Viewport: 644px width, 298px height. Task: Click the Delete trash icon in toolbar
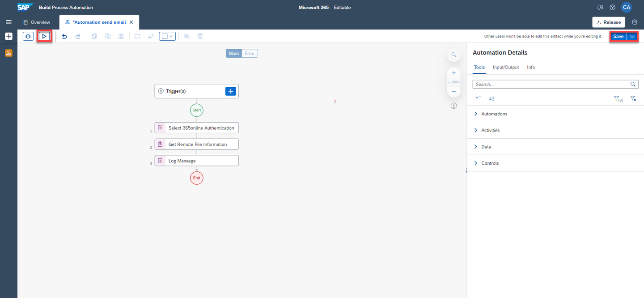[x=200, y=36]
